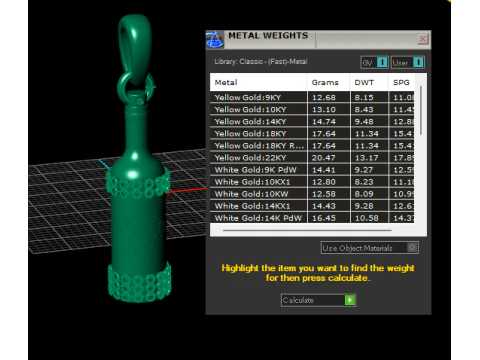Select the White Gold:9K PdW row

point(312,170)
